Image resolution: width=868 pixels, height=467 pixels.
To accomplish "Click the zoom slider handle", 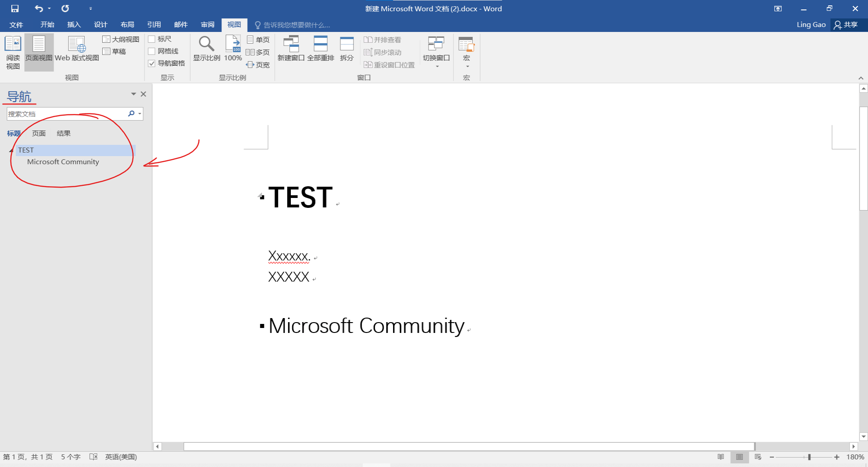I will click(809, 457).
